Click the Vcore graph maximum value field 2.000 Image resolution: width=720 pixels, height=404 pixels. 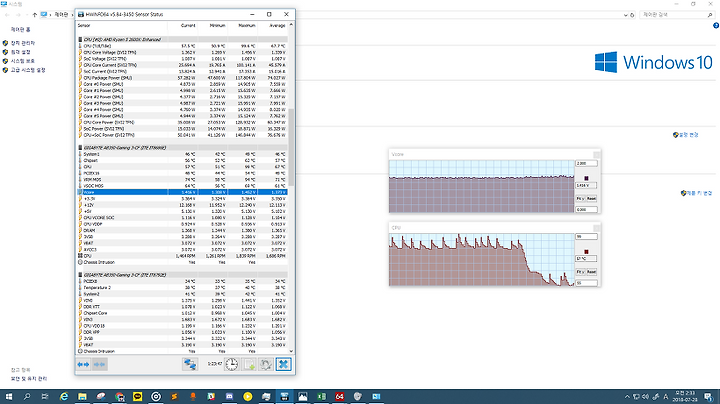[x=586, y=163]
